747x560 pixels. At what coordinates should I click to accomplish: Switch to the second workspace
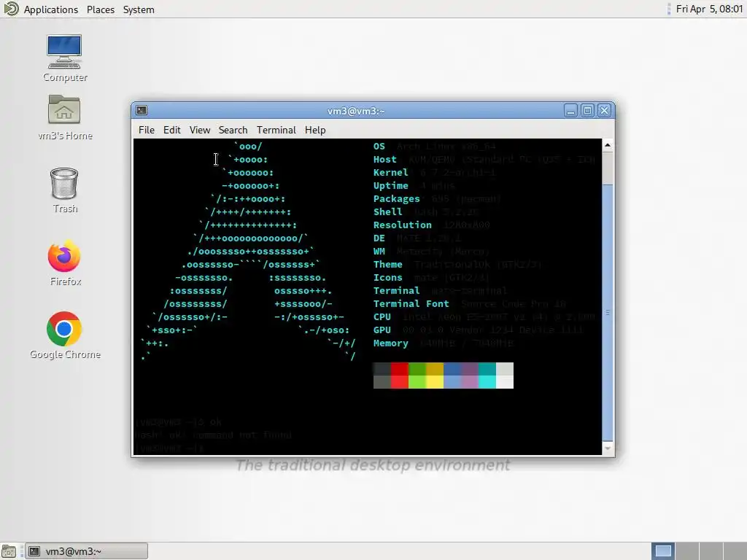[x=687, y=551]
